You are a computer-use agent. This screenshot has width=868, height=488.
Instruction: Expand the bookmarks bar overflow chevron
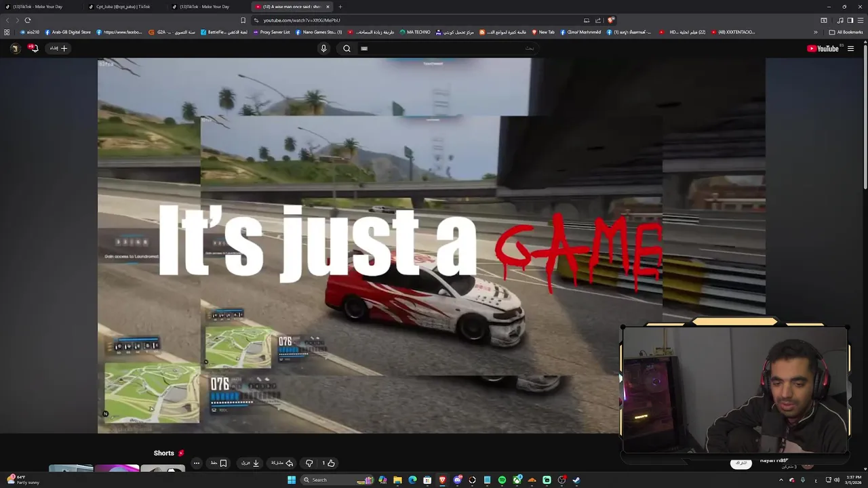816,32
